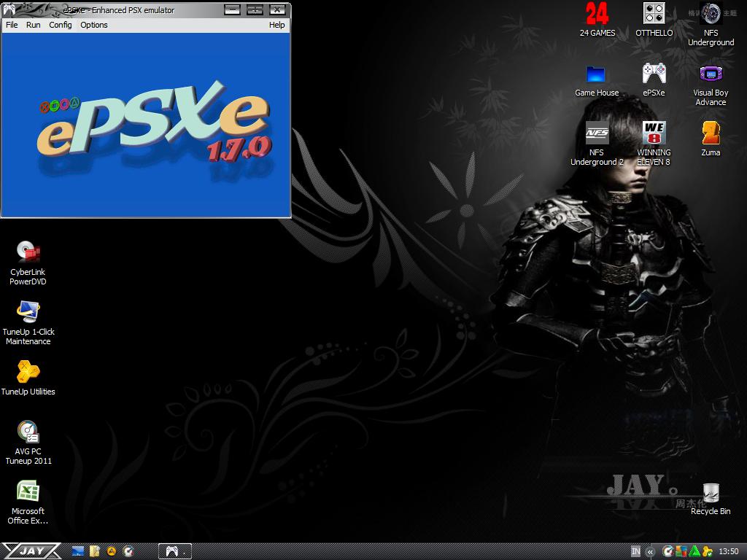Screen dimensions: 747x560
Task: Select the Visual Boy Advance icon
Action: (711, 85)
